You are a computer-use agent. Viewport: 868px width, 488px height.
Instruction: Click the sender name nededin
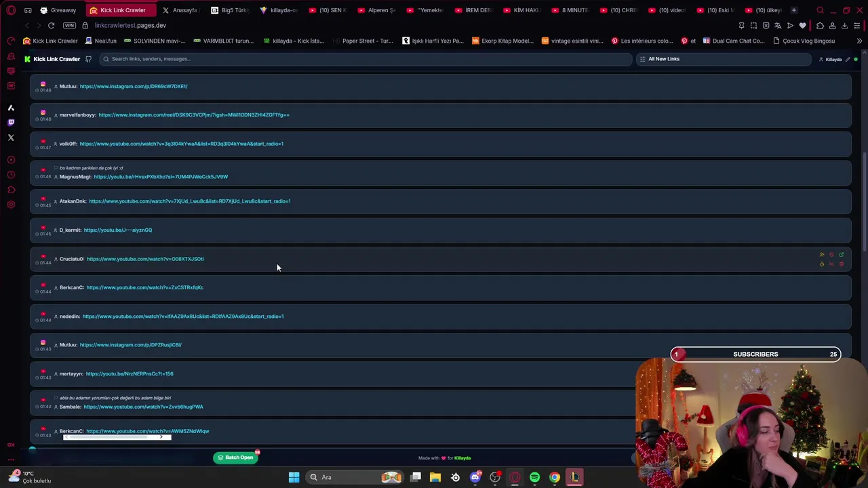[x=69, y=317]
